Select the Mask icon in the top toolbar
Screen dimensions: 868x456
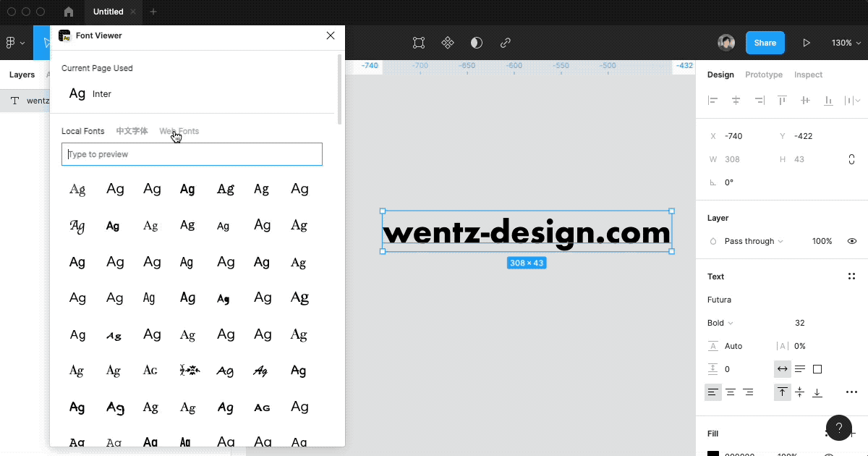tap(476, 43)
